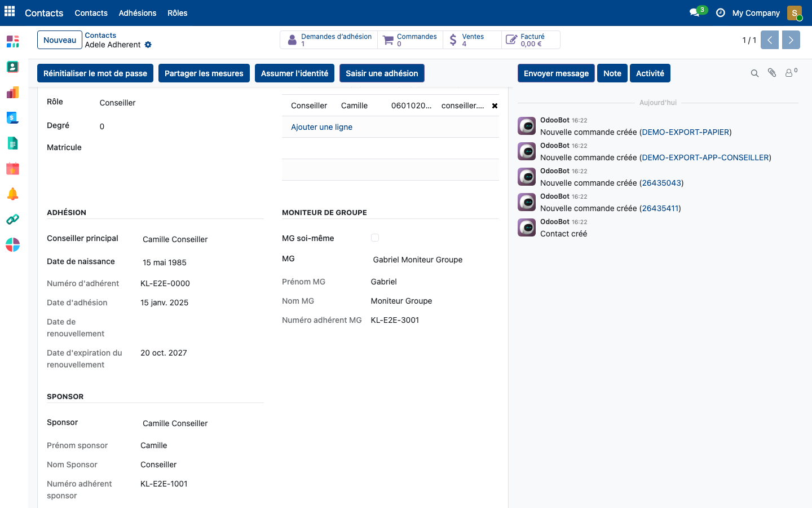Open the conversations chat icon

click(x=694, y=12)
